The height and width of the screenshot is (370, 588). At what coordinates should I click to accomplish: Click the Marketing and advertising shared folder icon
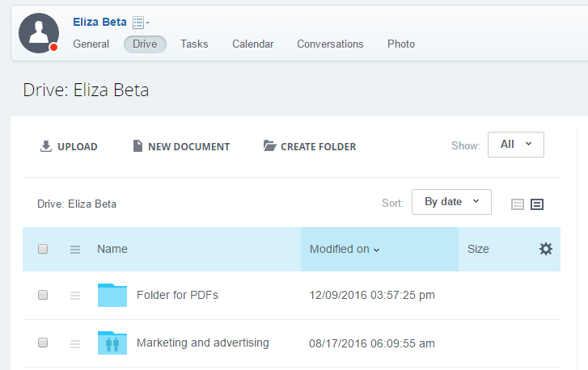tap(112, 343)
